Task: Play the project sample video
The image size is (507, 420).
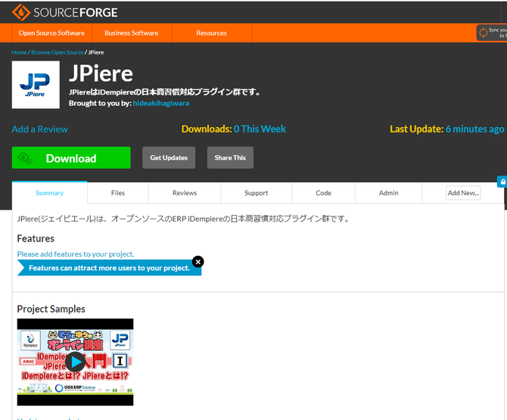Action: (75, 362)
